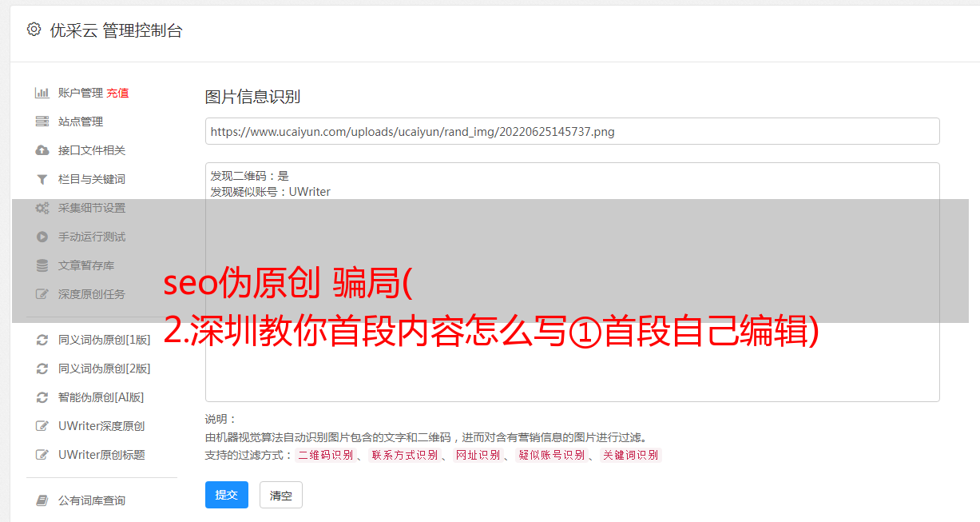Image resolution: width=980 pixels, height=522 pixels.
Task: Click the server icon for 站点管理
Action: click(x=42, y=122)
